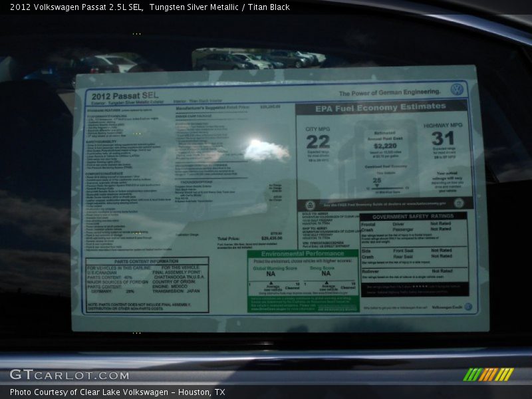532x399 pixels.
Task: Click 'Photo Courtesy of Clear Lake Volkswagen' caption
Action: [89, 392]
